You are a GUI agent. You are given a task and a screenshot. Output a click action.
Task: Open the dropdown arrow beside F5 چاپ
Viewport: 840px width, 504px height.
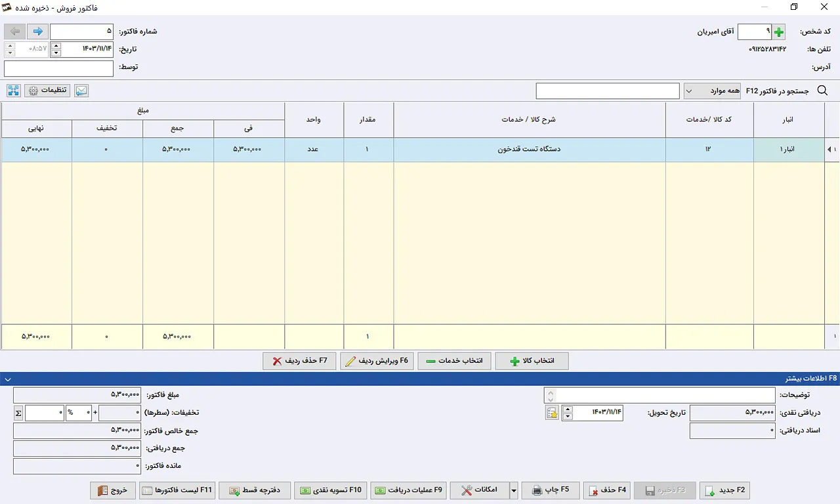[514, 490]
